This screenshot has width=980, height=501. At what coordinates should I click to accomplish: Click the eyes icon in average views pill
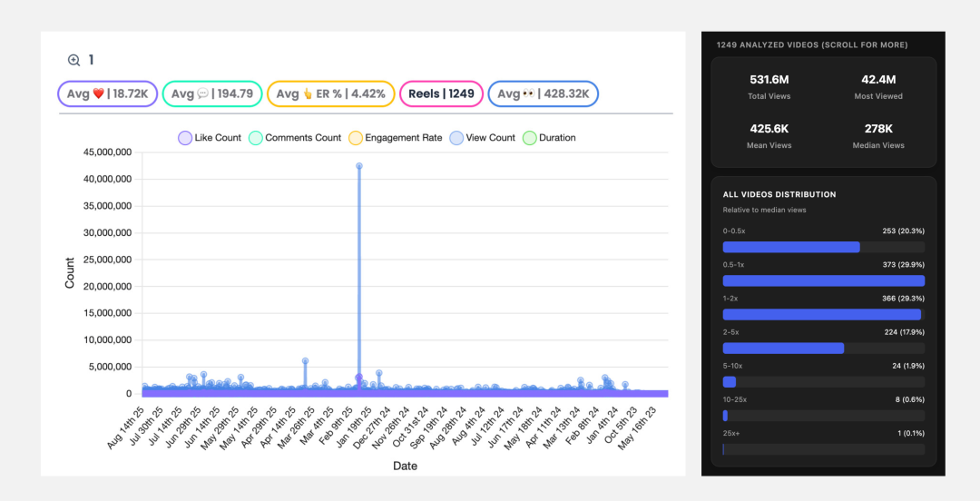pyautogui.click(x=528, y=93)
